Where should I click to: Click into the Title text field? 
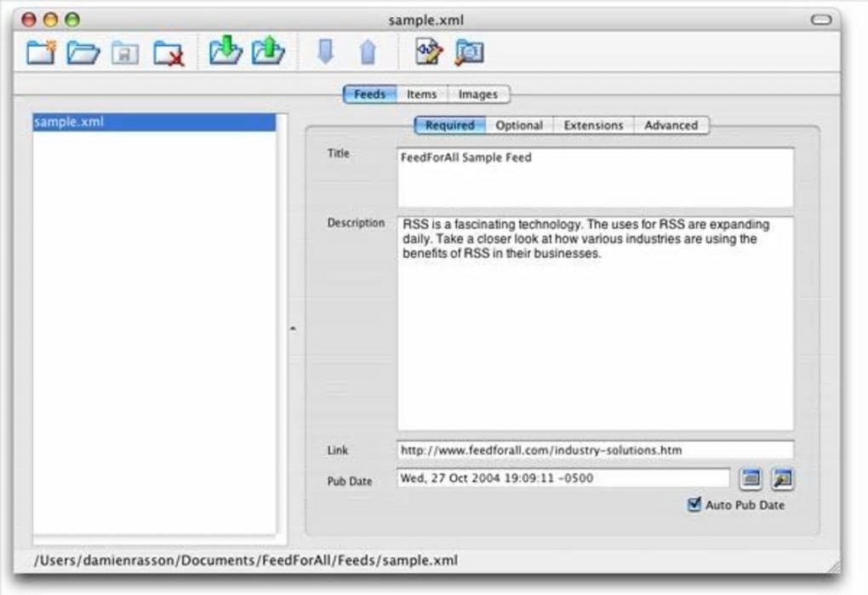tap(595, 178)
